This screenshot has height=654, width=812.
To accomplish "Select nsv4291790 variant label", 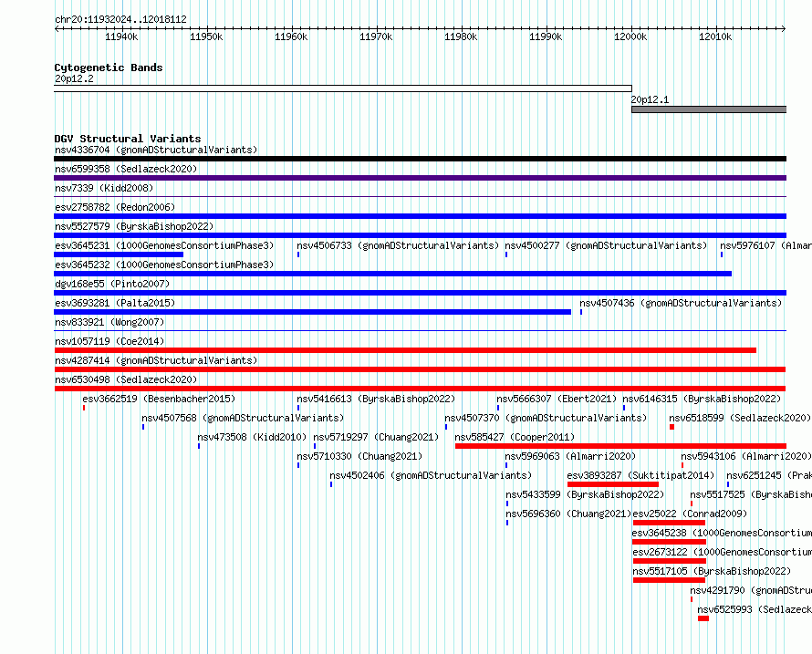I will pyautogui.click(x=751, y=591).
